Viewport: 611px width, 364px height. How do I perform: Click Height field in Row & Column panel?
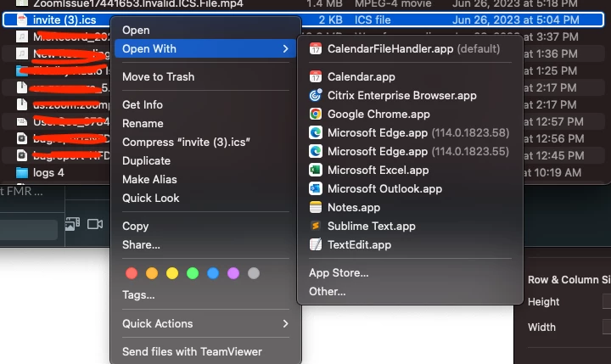click(607, 302)
